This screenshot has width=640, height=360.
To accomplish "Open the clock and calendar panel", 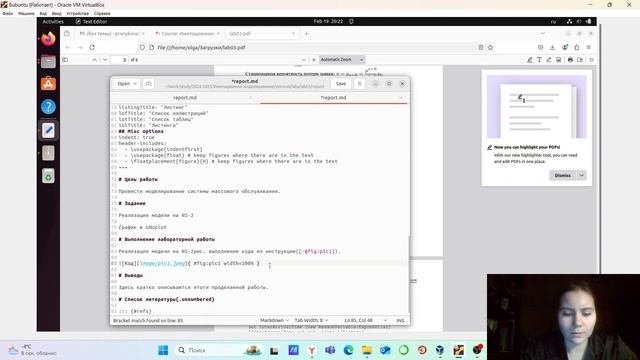I will [328, 21].
